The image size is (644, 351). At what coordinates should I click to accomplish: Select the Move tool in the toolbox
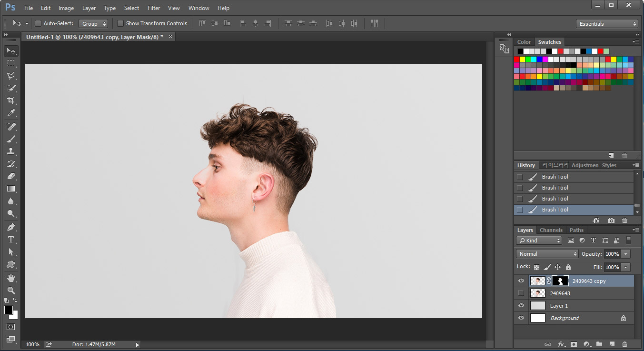pyautogui.click(x=11, y=50)
